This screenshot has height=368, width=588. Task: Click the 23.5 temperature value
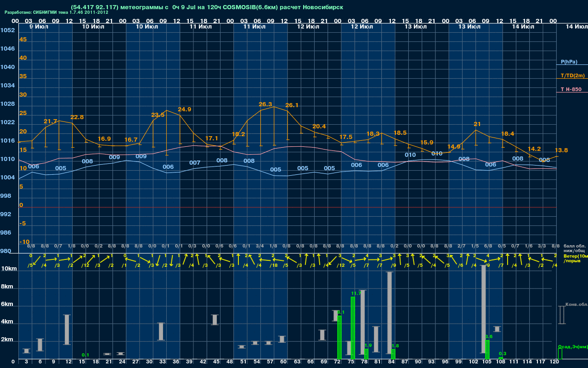(x=158, y=115)
